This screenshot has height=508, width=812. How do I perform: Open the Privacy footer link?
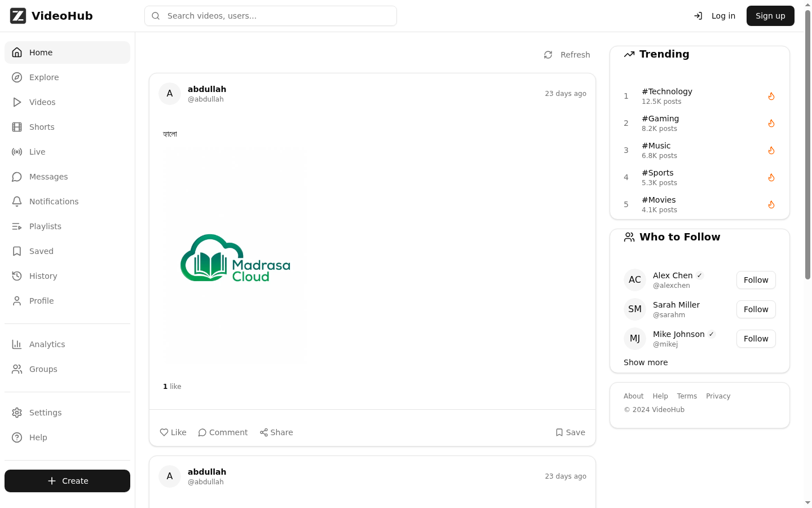click(x=718, y=396)
